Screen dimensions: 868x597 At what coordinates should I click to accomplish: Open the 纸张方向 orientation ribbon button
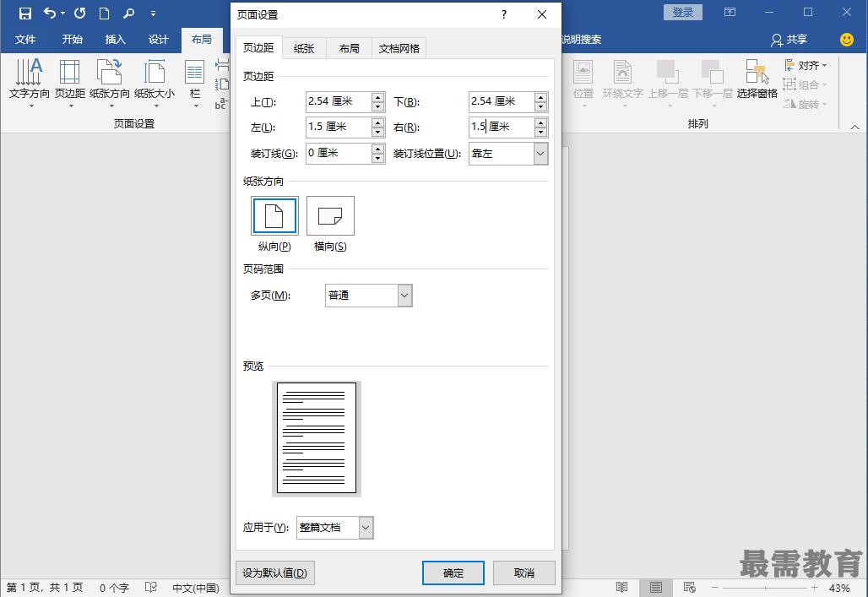click(x=110, y=83)
